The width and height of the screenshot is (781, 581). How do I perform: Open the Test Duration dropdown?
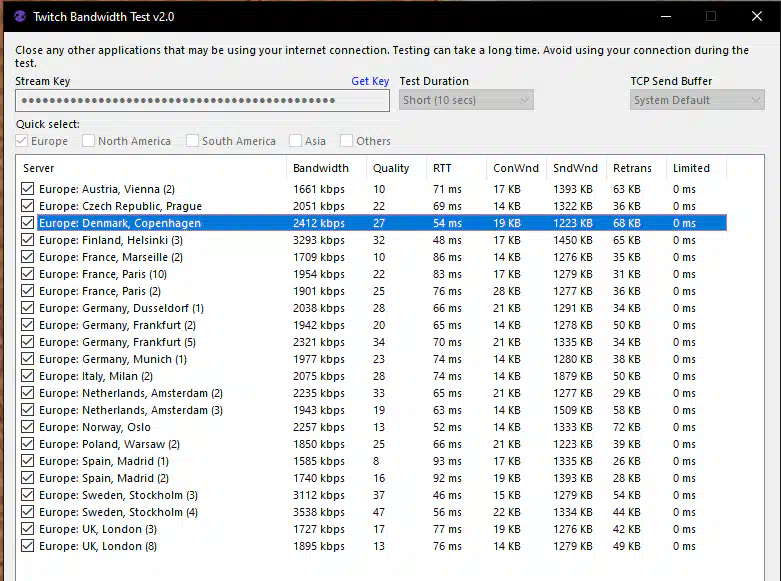point(466,100)
